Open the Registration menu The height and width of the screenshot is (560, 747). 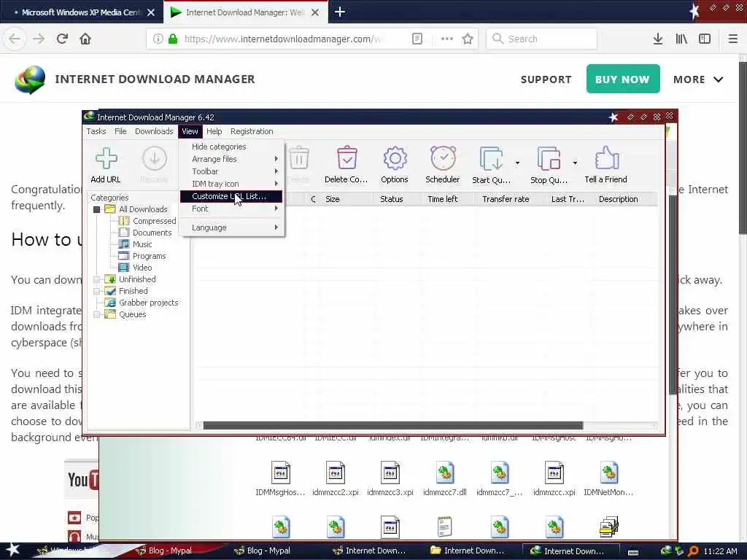click(x=252, y=131)
